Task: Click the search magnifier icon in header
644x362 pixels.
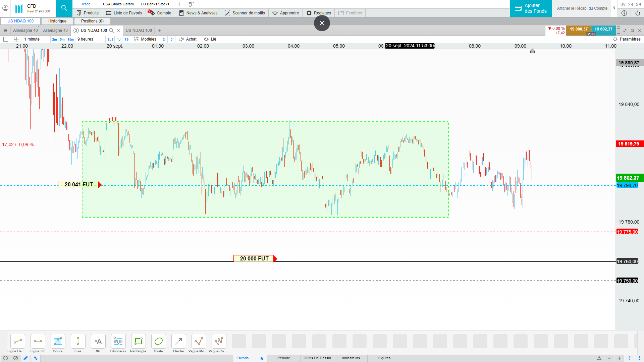Action: 64,8
